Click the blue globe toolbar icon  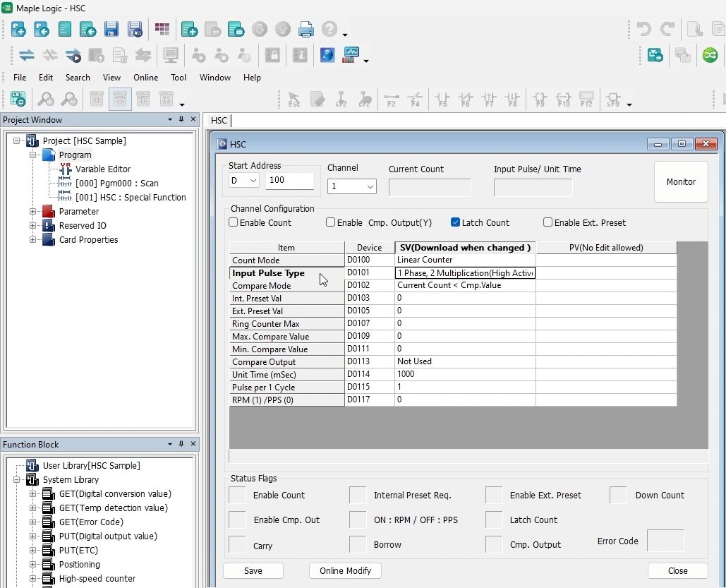click(x=327, y=55)
